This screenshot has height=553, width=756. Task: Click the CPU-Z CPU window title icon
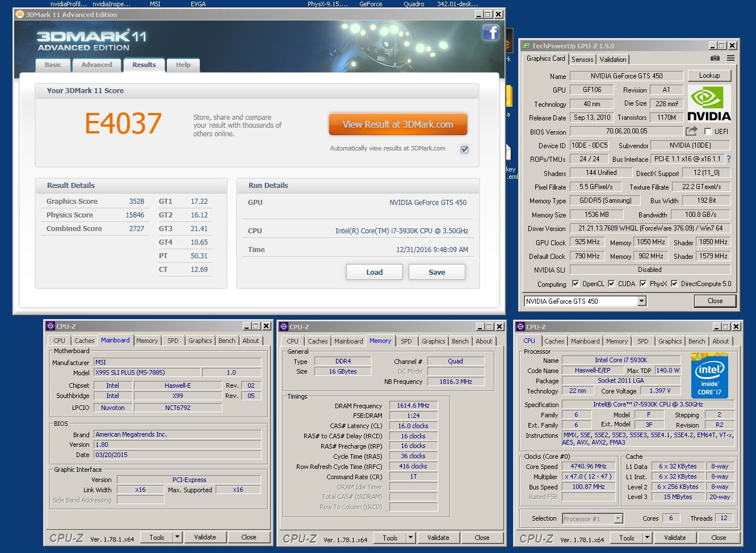point(520,326)
